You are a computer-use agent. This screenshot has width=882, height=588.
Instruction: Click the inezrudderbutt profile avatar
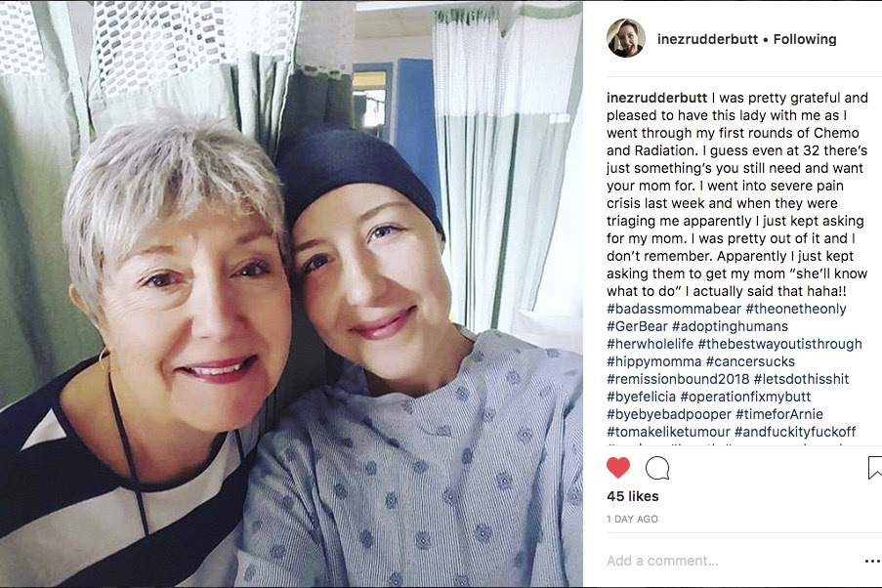[x=625, y=38]
